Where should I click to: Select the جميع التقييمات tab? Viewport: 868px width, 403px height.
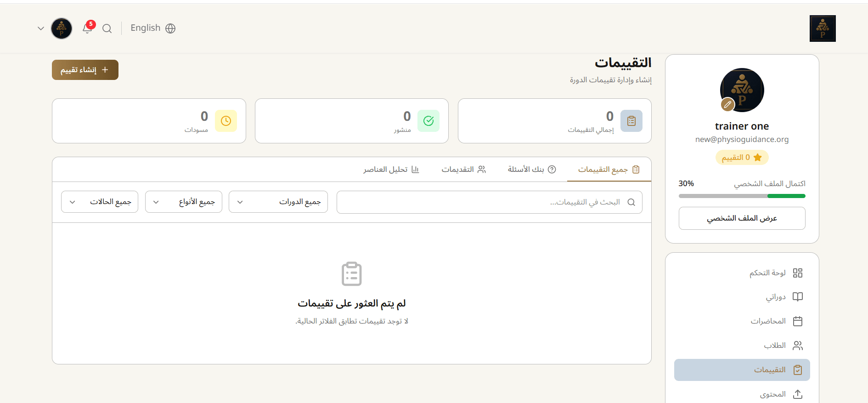(x=609, y=170)
